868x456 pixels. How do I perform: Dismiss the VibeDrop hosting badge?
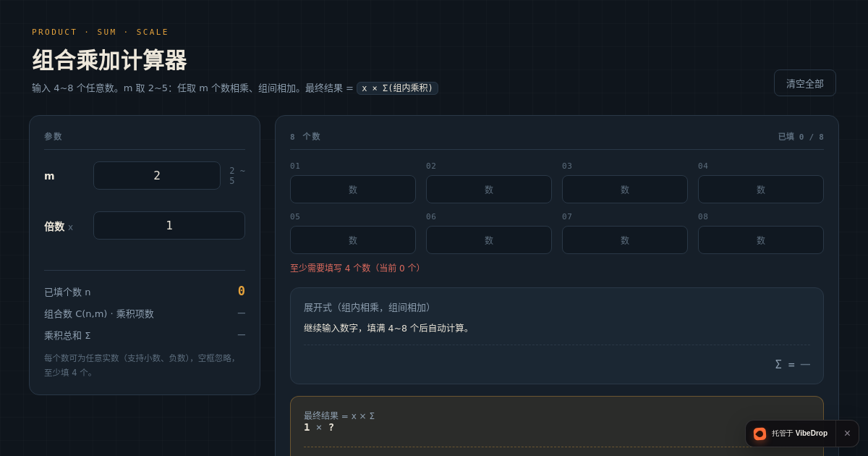847,434
